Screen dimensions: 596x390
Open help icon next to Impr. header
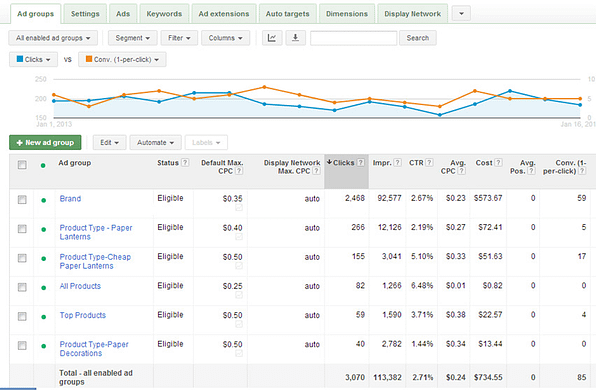[397, 163]
